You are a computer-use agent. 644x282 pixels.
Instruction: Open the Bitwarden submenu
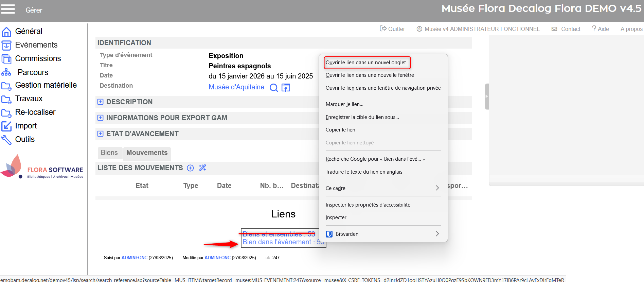tap(383, 234)
